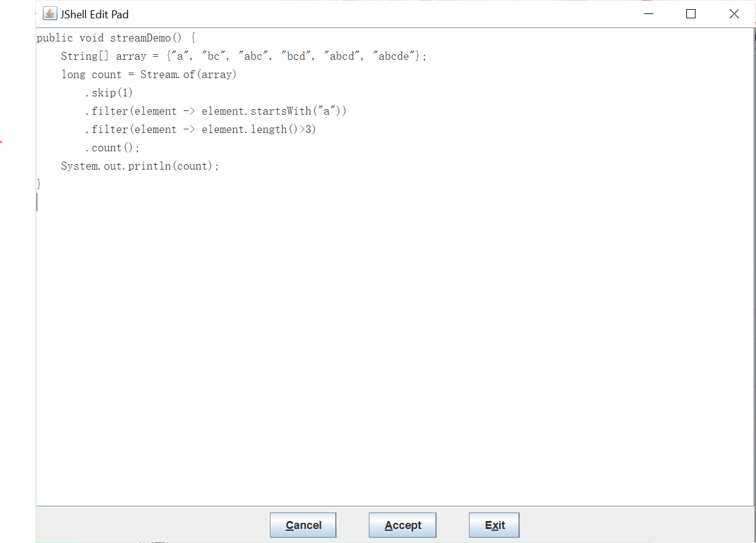Image resolution: width=756 pixels, height=543 pixels.
Task: Place cursor on the long keyword
Action: coord(73,74)
